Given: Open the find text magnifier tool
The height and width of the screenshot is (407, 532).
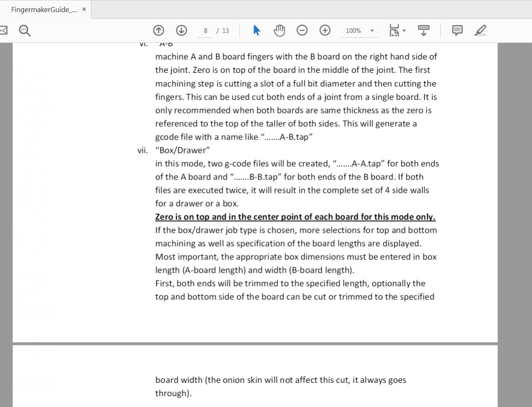Looking at the screenshot, I should 25,30.
